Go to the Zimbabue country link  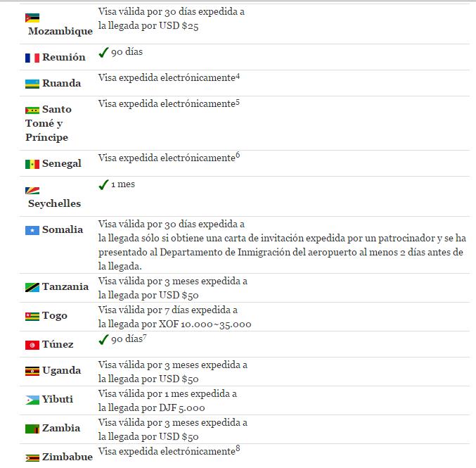67,457
